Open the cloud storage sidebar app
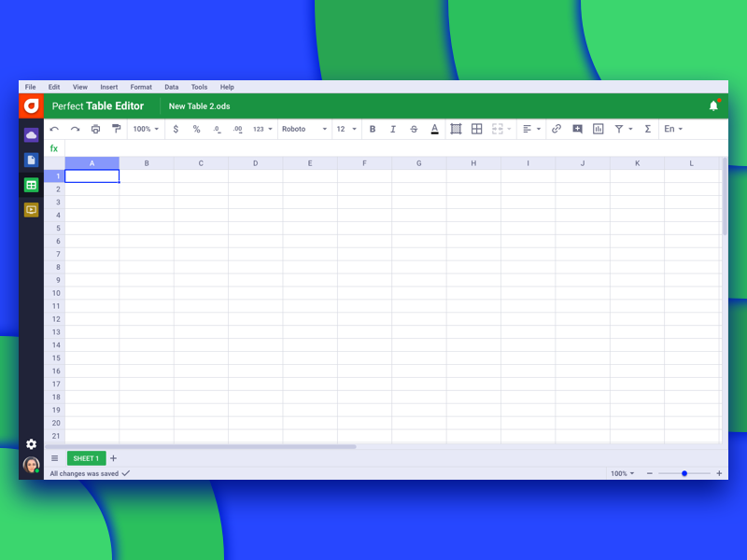The width and height of the screenshot is (747, 560). 31,134
